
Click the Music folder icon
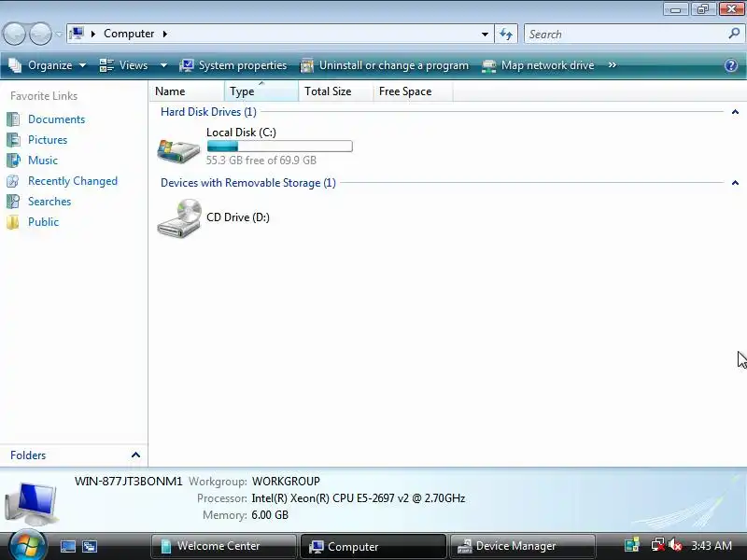click(13, 161)
